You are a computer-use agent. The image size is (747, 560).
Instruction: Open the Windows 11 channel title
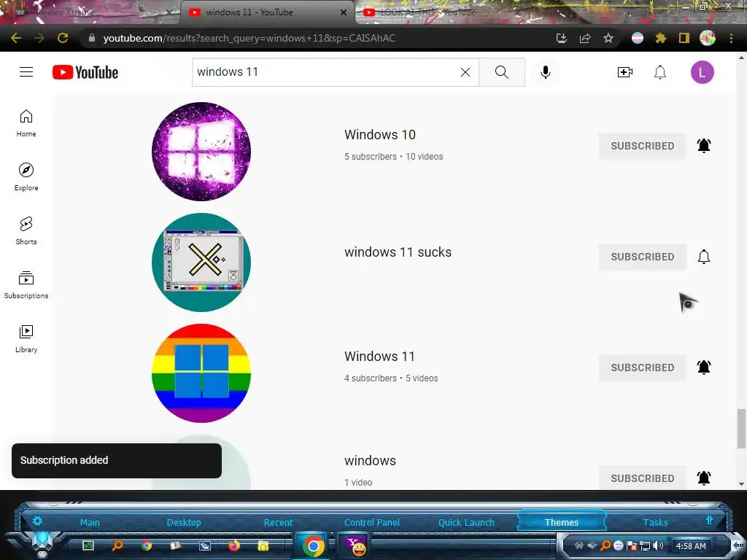(x=379, y=356)
